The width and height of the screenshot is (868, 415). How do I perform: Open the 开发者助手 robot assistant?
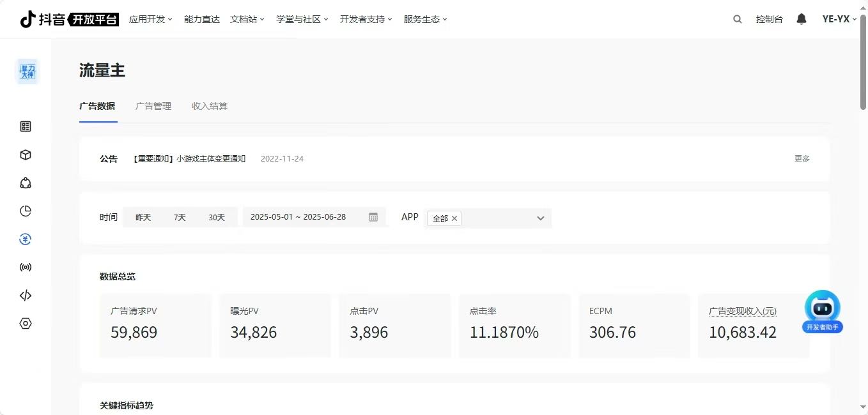pos(823,312)
